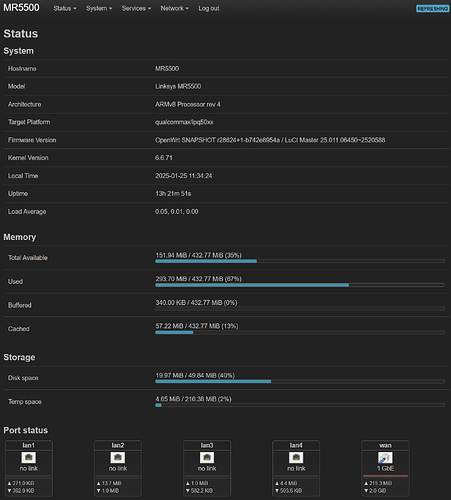Click the Cached memory progress bar

[300, 332]
